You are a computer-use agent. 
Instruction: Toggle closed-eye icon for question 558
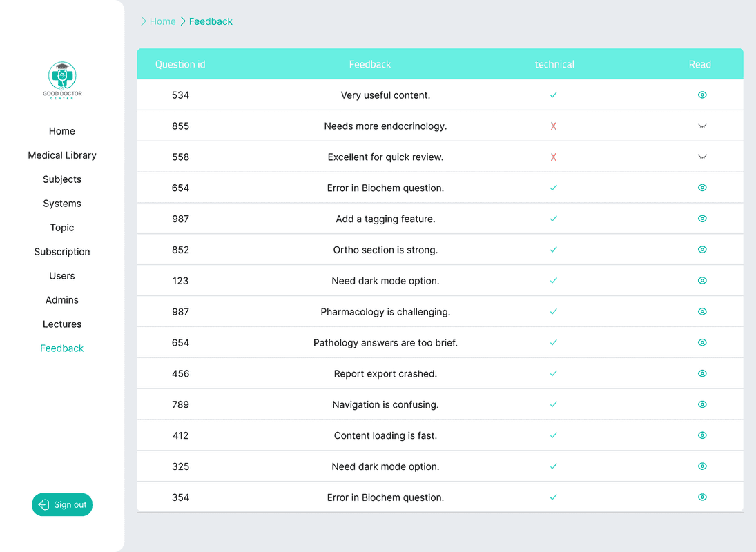702,157
